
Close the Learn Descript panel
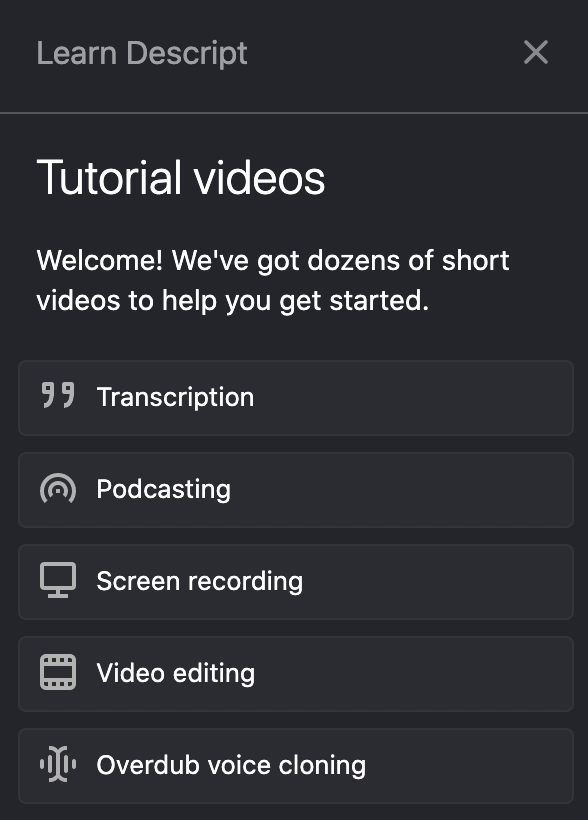pos(536,52)
